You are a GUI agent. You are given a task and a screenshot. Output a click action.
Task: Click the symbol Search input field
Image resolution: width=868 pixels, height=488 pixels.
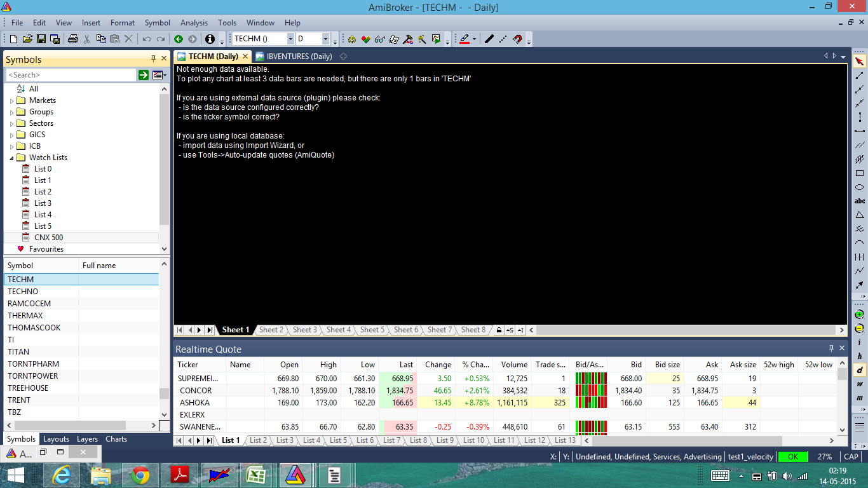pos(71,75)
